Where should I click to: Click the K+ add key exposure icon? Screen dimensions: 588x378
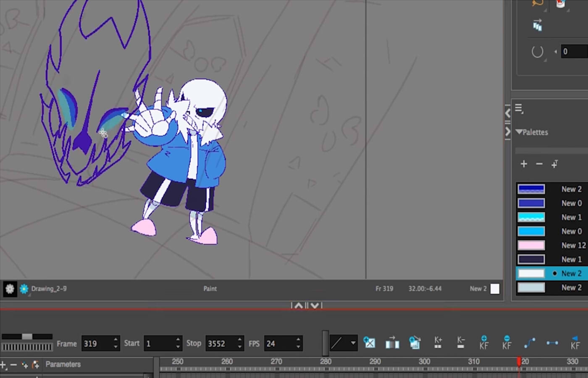tap(438, 343)
